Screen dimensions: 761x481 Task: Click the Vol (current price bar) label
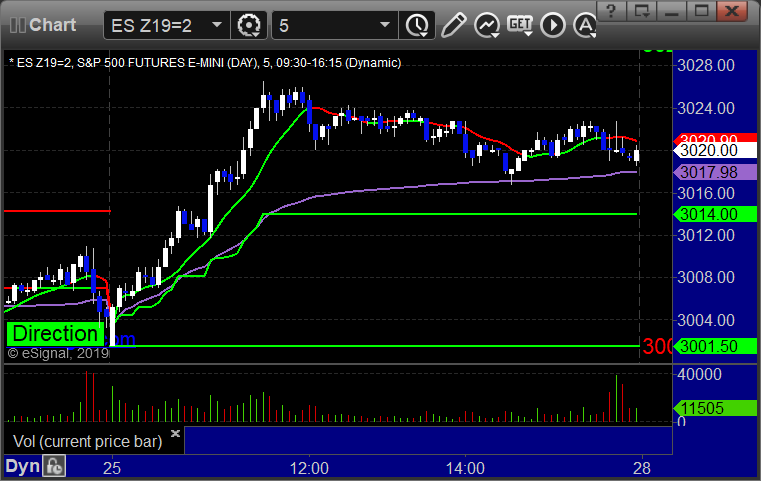(87, 441)
